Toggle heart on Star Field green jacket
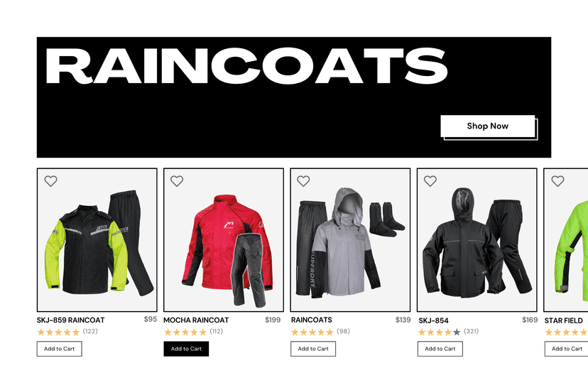 click(557, 181)
